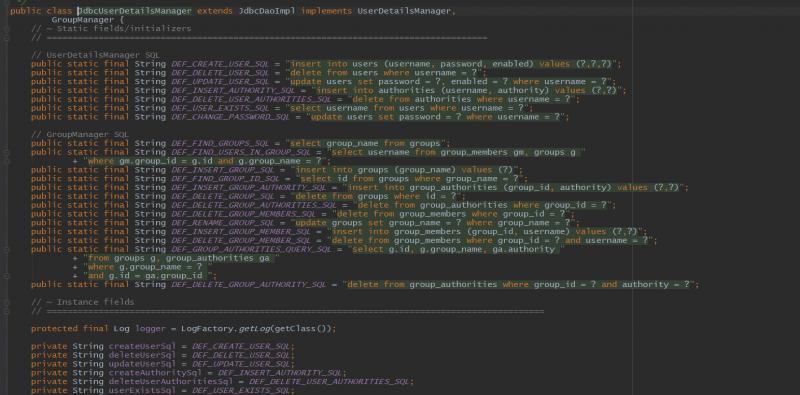The height and width of the screenshot is (395, 800).
Task: Click the class name JdbcUserDetailsManager
Action: [x=135, y=11]
